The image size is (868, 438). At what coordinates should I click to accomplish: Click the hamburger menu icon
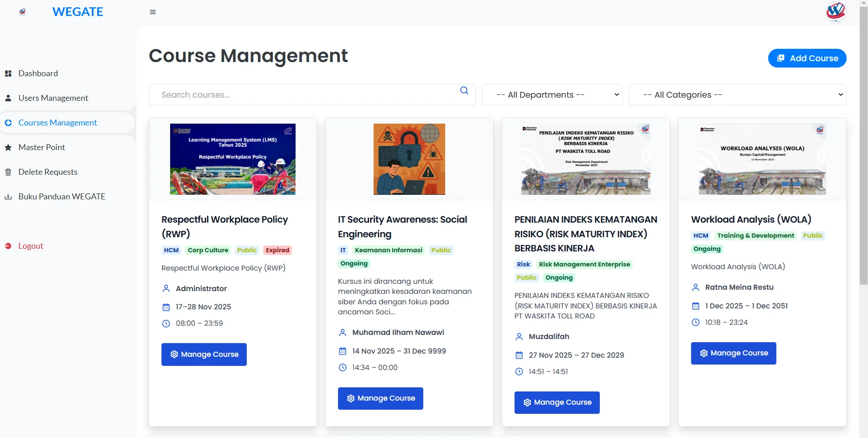[153, 12]
